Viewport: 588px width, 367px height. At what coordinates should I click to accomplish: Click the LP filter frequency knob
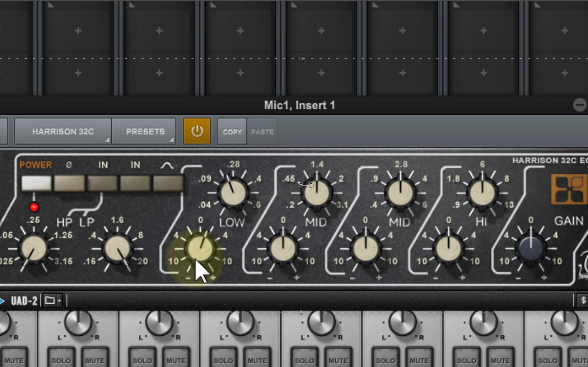point(118,249)
